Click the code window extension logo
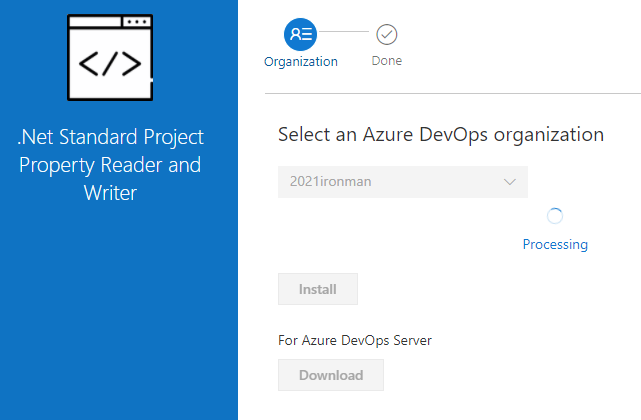The image size is (641, 420). [110, 57]
